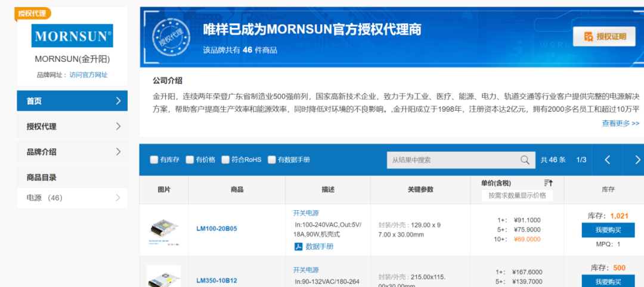Click the 公司介绍 heading

[168, 80]
